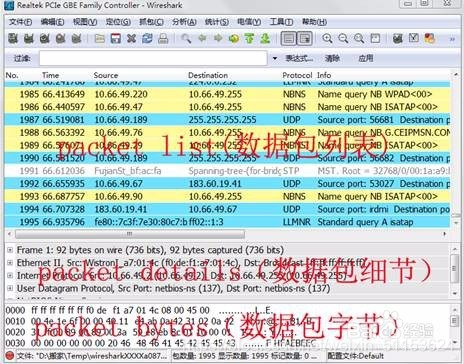This screenshot has width=464, height=364.
Task: Go back in packet history arrow
Action: coord(202,39)
